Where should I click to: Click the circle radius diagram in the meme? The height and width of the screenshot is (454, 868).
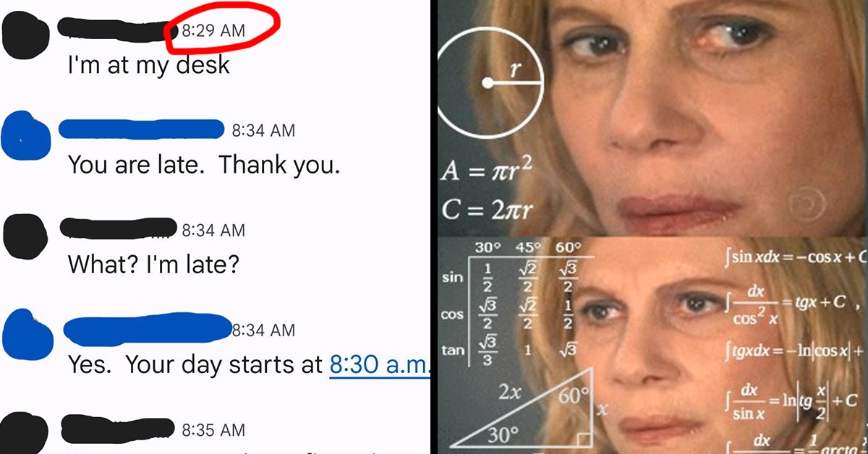[488, 82]
